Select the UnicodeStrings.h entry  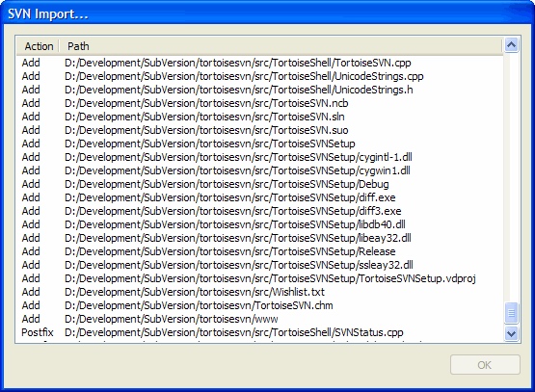(x=259, y=90)
